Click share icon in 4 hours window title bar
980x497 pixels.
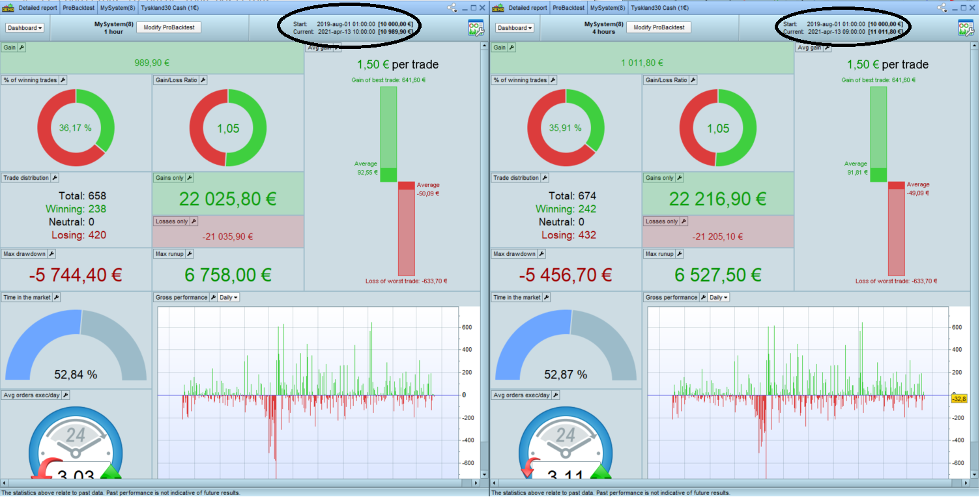coord(942,8)
